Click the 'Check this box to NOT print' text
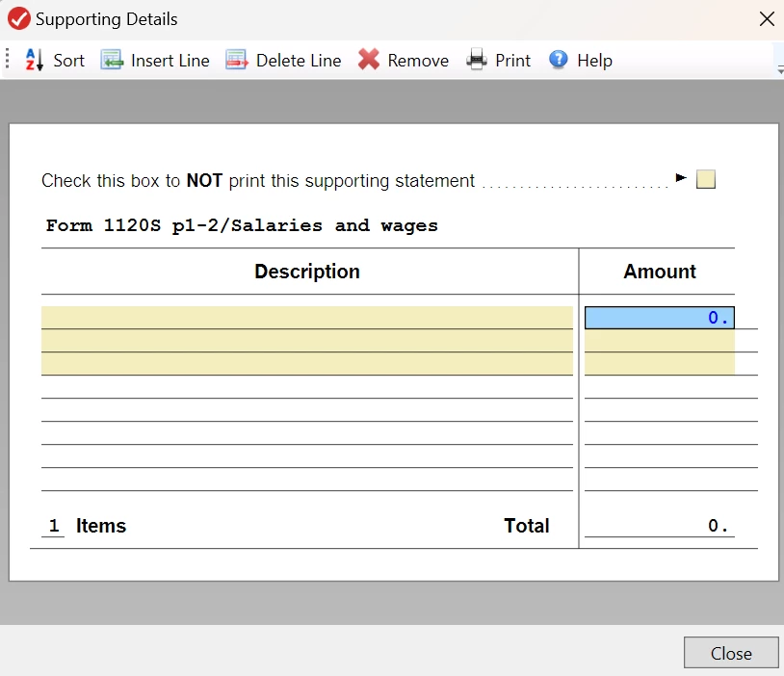This screenshot has width=784, height=676. coord(258,181)
